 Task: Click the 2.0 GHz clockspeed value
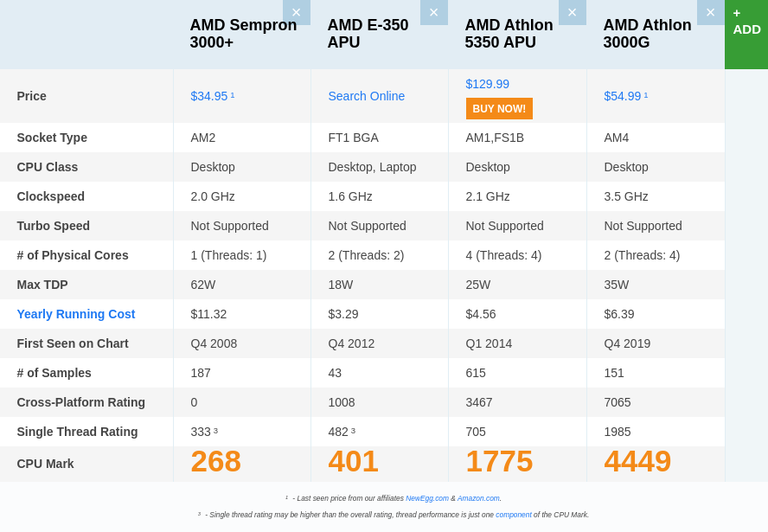(213, 196)
